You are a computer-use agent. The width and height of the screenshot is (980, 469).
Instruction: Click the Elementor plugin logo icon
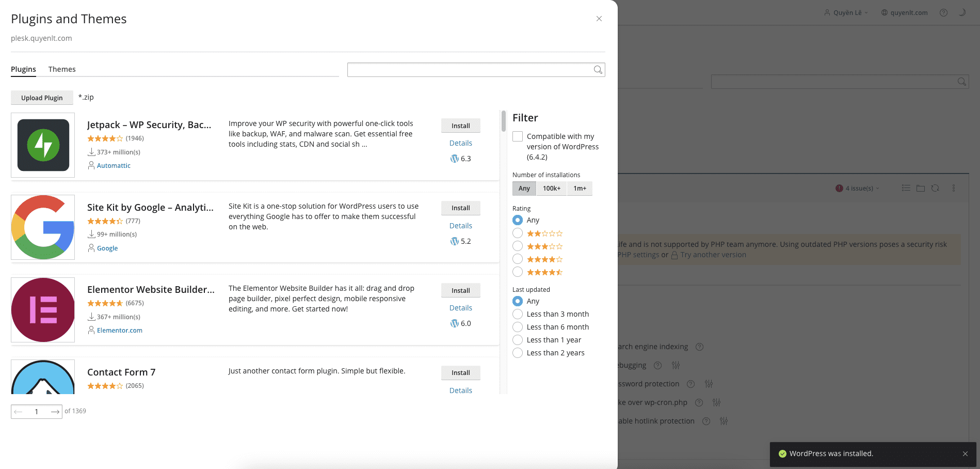(43, 310)
